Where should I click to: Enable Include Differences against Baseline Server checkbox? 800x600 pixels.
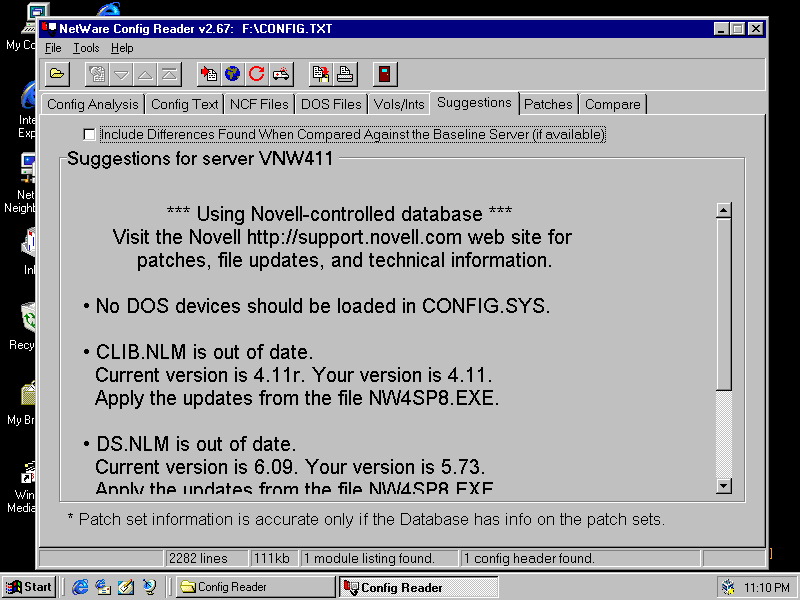[89, 134]
